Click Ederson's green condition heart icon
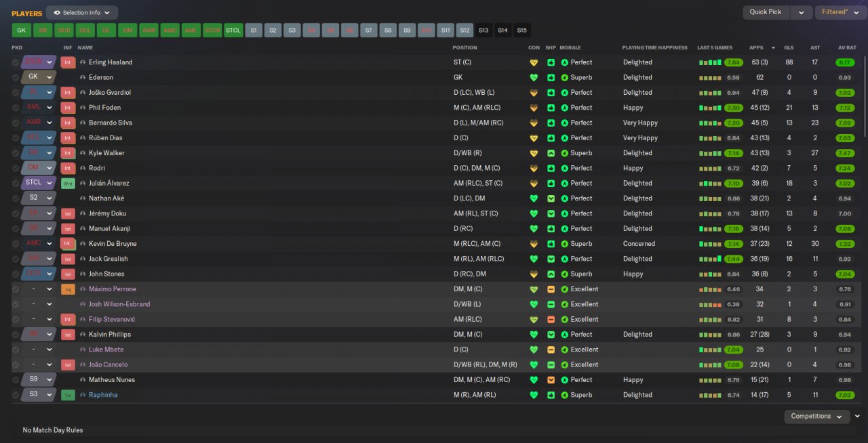 [534, 77]
